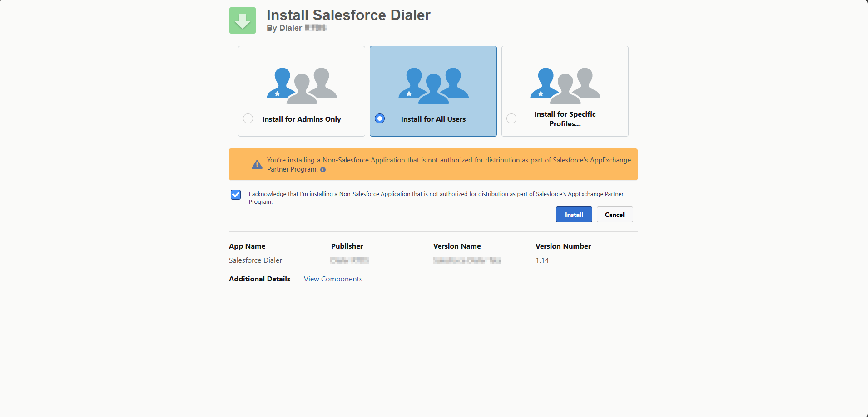Click the Version Number column header
This screenshot has width=868, height=417.
(563, 246)
